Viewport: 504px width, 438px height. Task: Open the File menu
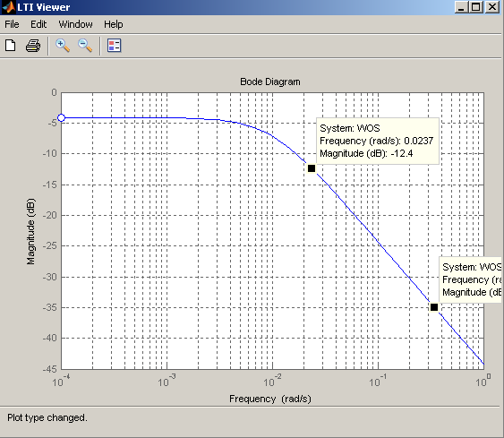(x=12, y=24)
